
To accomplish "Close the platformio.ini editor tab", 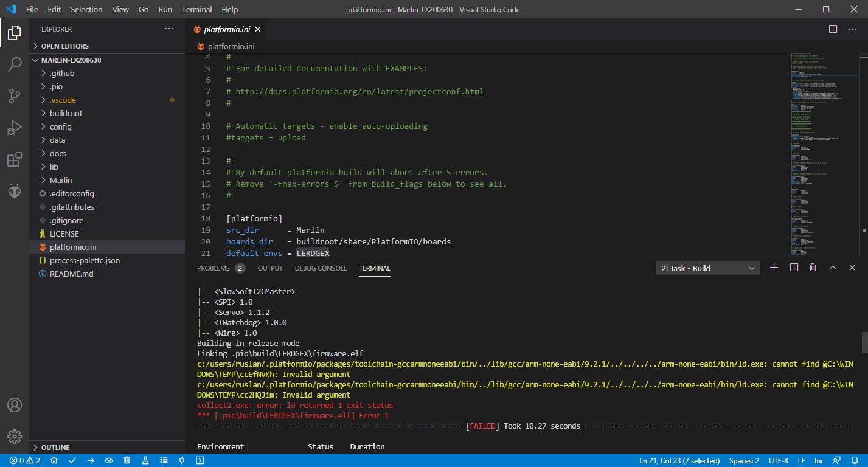I will tap(258, 29).
